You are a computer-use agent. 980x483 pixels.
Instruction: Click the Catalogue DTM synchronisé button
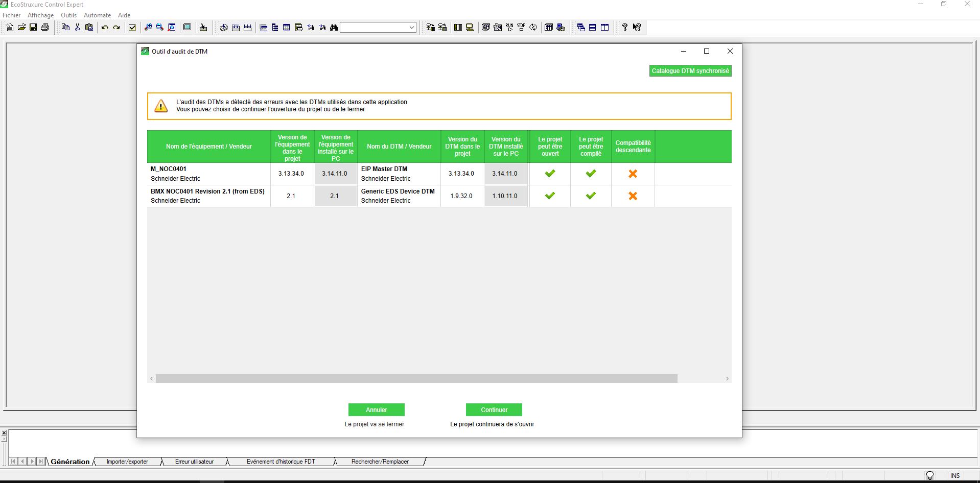click(x=690, y=71)
